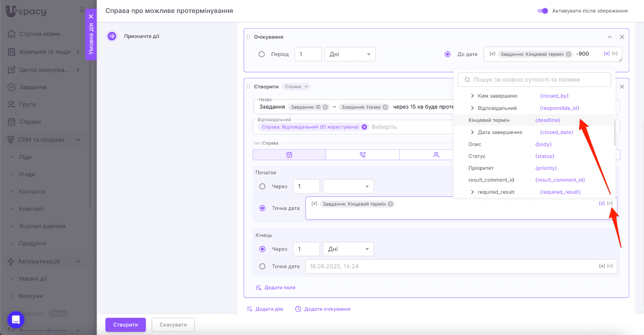
Task: Click the drag handle of Очікування block
Action: click(x=248, y=37)
